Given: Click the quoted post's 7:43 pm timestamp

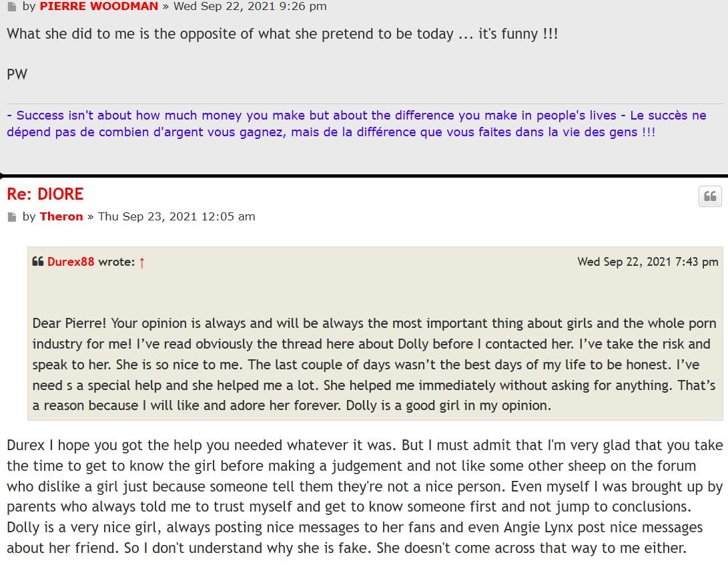Looking at the screenshot, I should point(647,262).
